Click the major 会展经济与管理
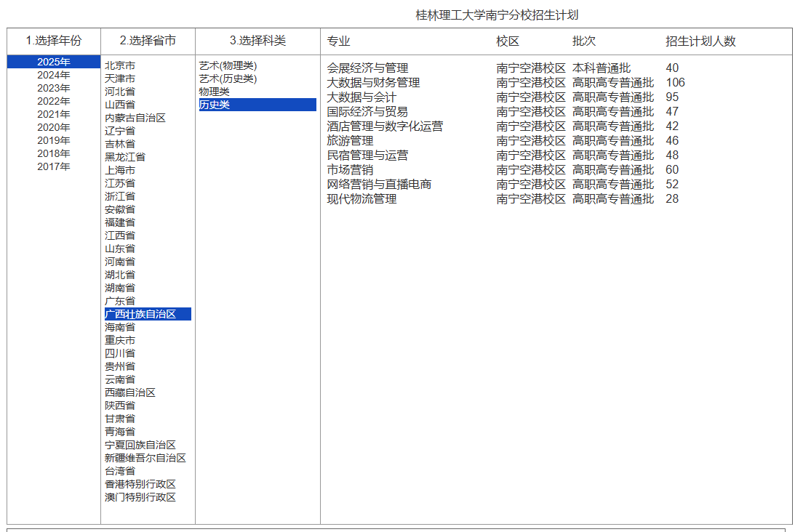This screenshot has height=532, width=795. click(367, 68)
